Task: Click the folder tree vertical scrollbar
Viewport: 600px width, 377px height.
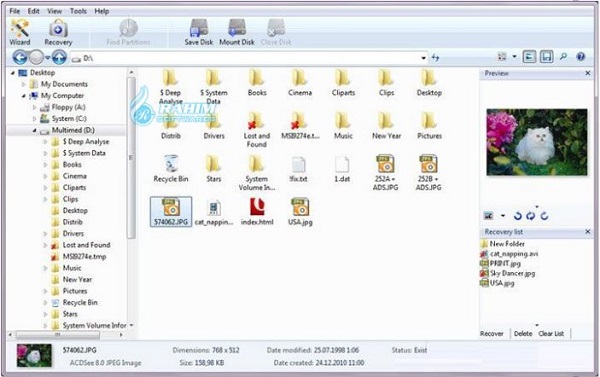Action: [x=131, y=157]
